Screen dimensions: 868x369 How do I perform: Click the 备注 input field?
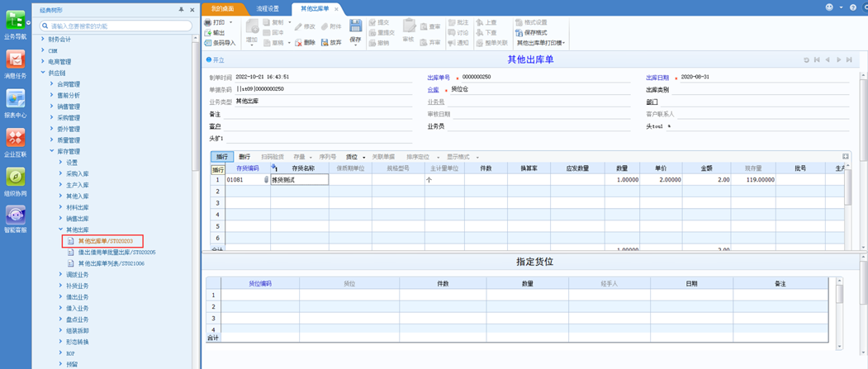pos(317,114)
